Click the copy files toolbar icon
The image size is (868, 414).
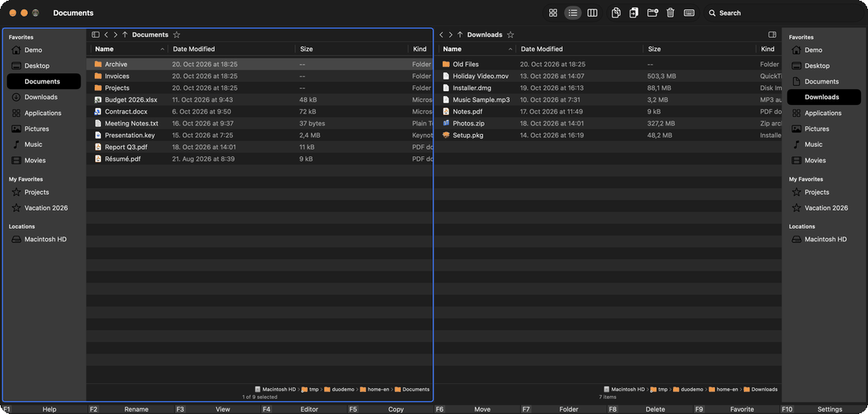tap(615, 13)
